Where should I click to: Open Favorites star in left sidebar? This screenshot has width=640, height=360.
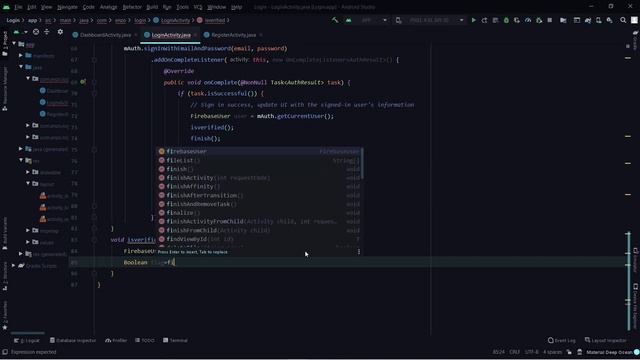coord(5,315)
